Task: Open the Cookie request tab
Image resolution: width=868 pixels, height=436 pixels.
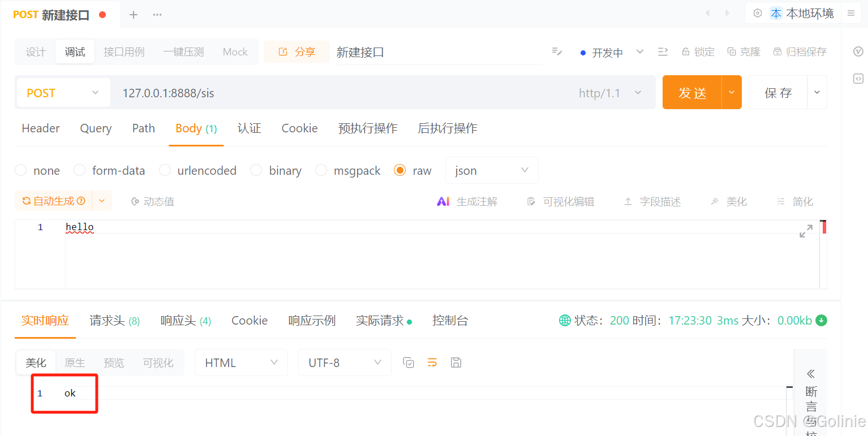Action: 299,128
